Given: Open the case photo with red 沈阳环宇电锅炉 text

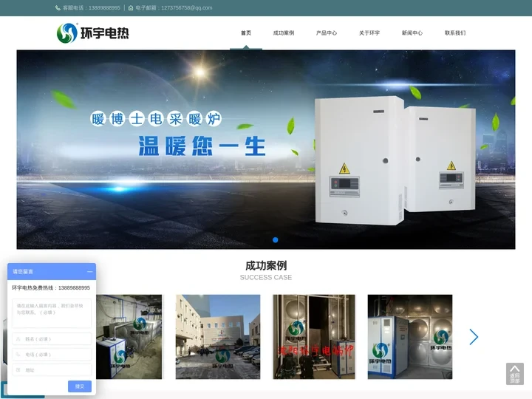Looking at the screenshot, I should tap(314, 337).
